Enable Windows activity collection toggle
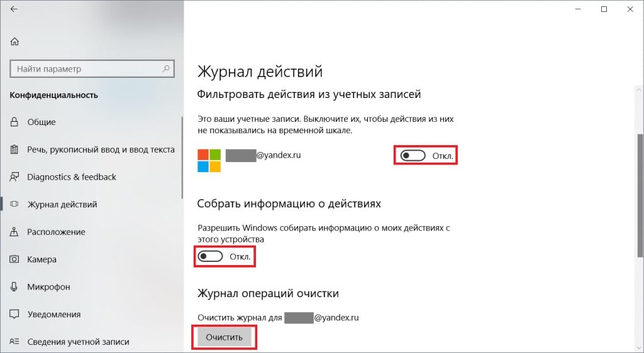The height and width of the screenshot is (353, 644). click(210, 257)
